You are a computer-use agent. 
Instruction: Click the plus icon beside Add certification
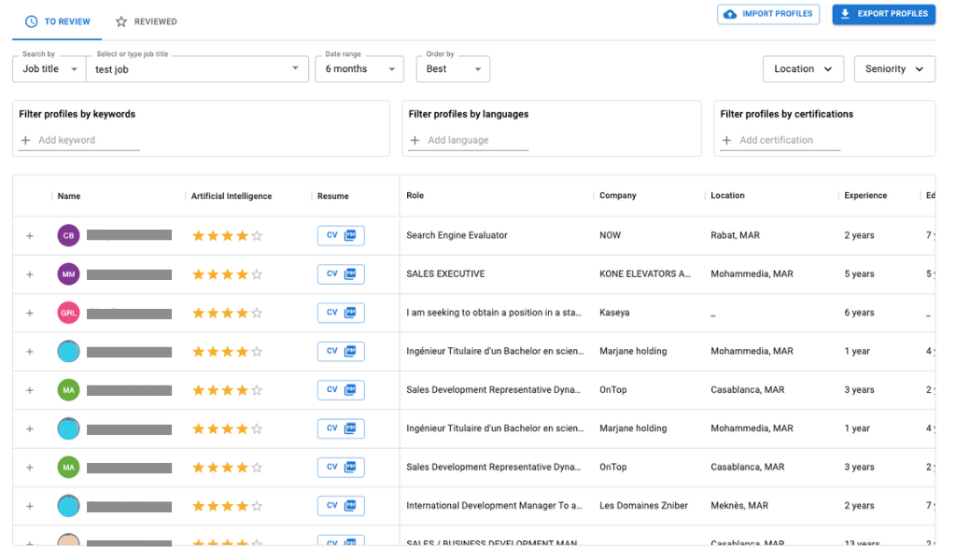click(x=726, y=140)
